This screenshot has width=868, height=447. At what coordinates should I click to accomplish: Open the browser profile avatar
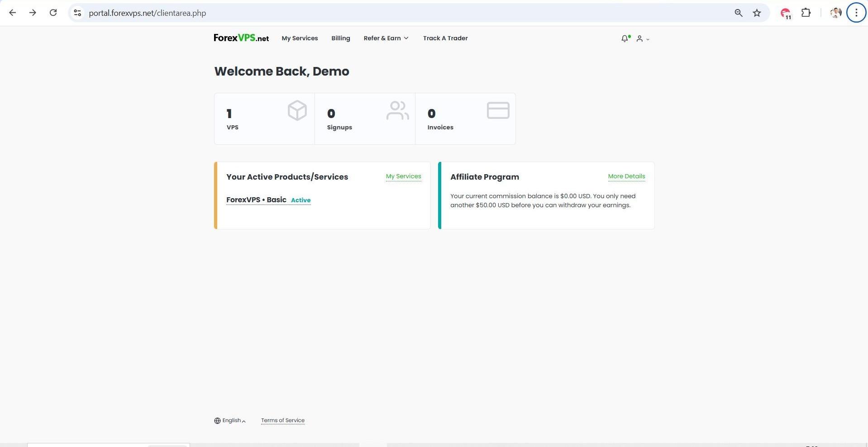[x=835, y=13]
